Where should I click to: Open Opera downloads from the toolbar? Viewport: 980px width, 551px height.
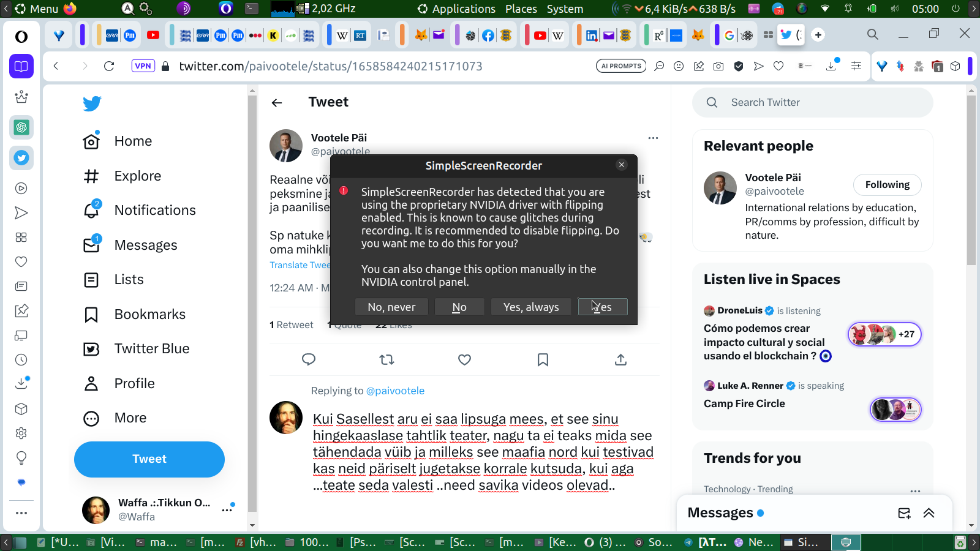pyautogui.click(x=831, y=66)
